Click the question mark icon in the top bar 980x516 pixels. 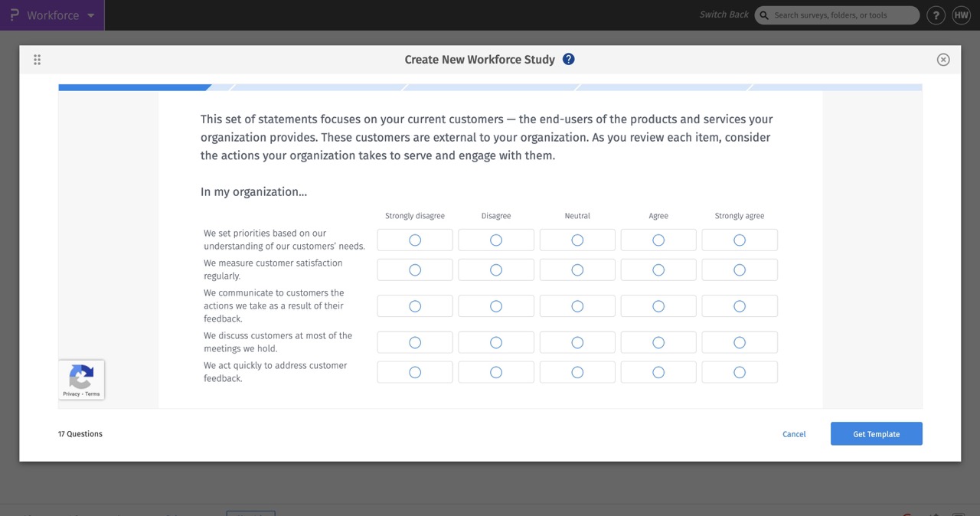click(x=936, y=15)
